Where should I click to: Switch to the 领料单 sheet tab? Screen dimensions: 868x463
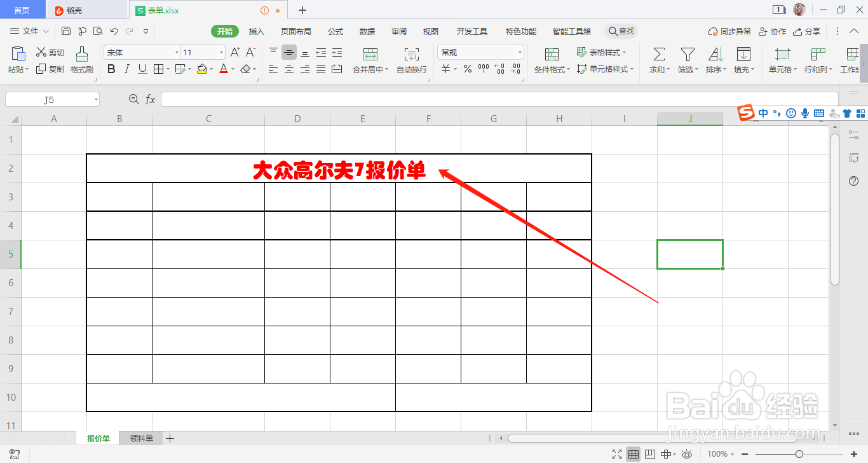point(141,438)
